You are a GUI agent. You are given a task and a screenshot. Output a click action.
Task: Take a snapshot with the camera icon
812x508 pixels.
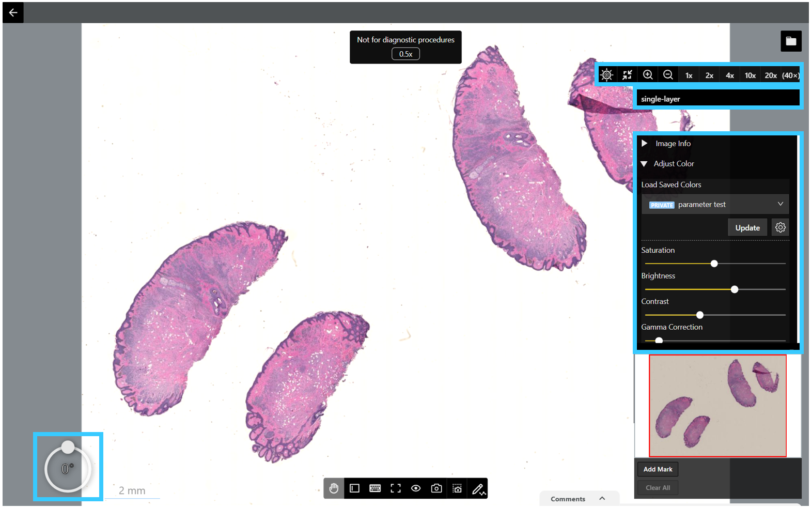(x=436, y=488)
